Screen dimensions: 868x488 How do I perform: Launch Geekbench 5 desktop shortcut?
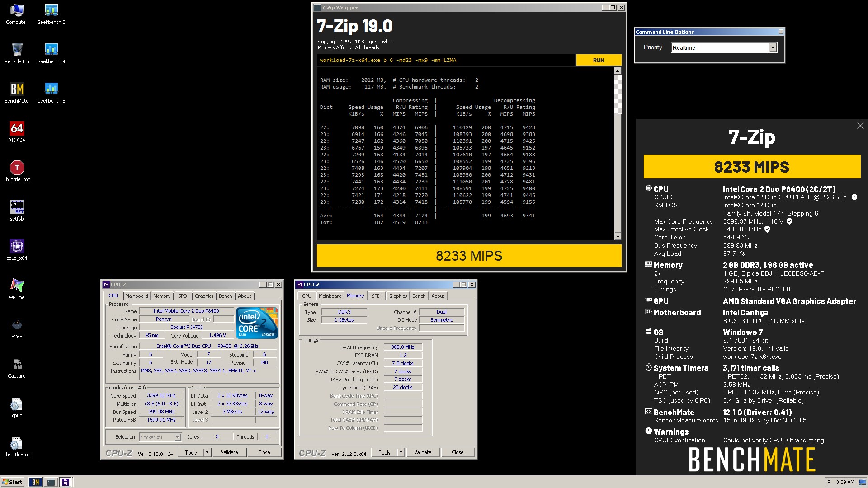click(51, 93)
